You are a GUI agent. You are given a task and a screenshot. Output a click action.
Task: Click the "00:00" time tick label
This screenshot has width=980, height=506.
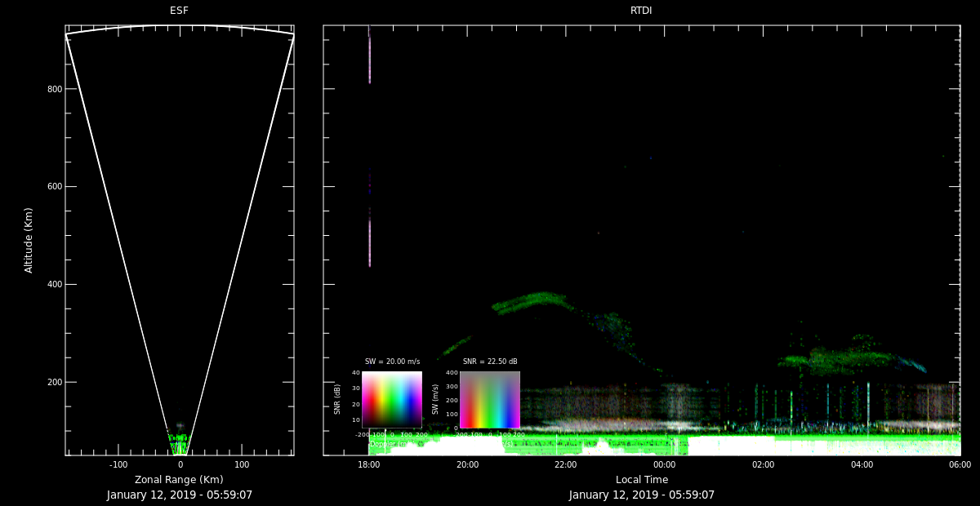665,465
